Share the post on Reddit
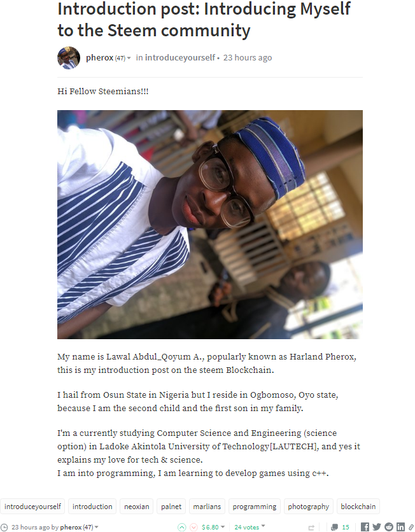 (389, 527)
